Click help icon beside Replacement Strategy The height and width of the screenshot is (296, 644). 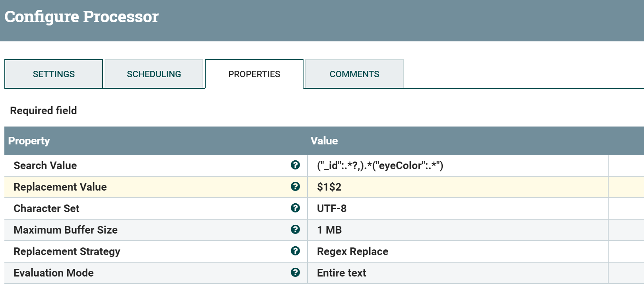pos(295,251)
